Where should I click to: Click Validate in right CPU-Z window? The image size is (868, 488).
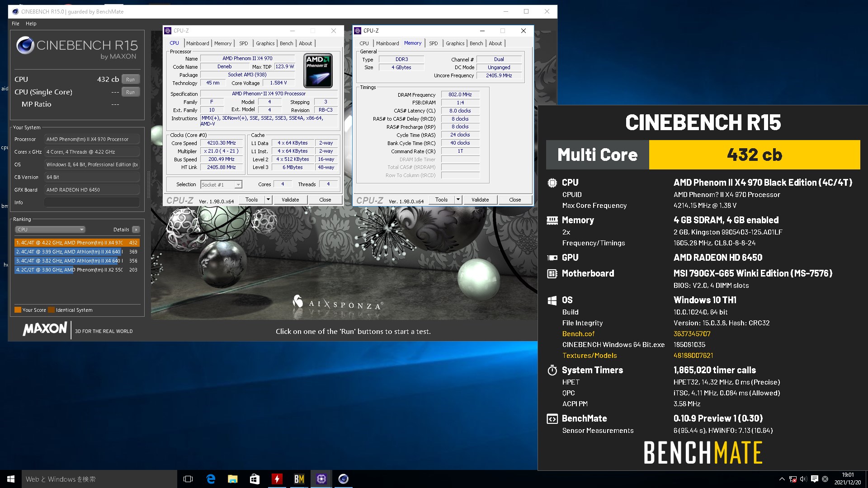(480, 200)
